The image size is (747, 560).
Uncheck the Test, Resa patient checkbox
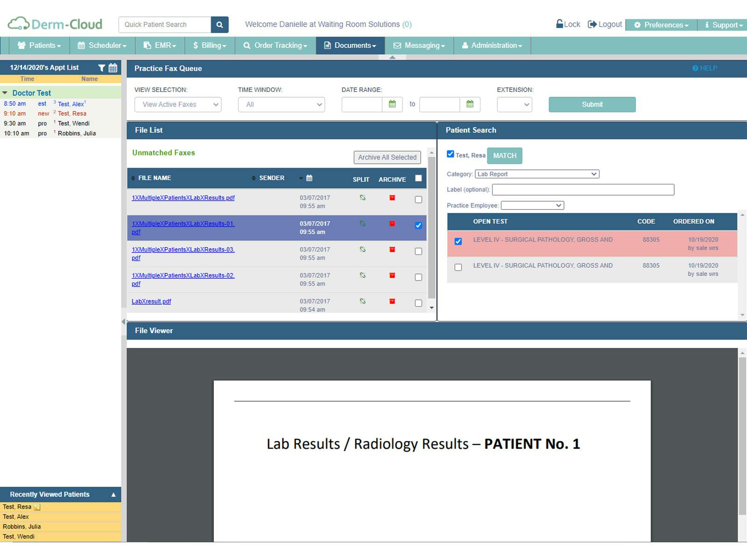pyautogui.click(x=450, y=154)
